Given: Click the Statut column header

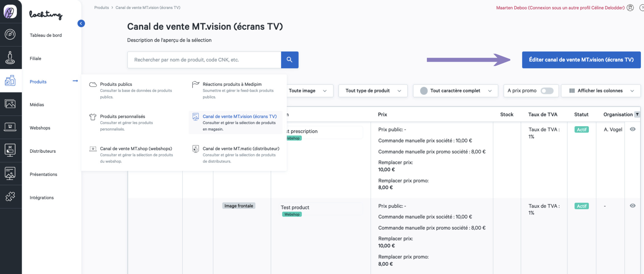Looking at the screenshot, I should (x=581, y=115).
